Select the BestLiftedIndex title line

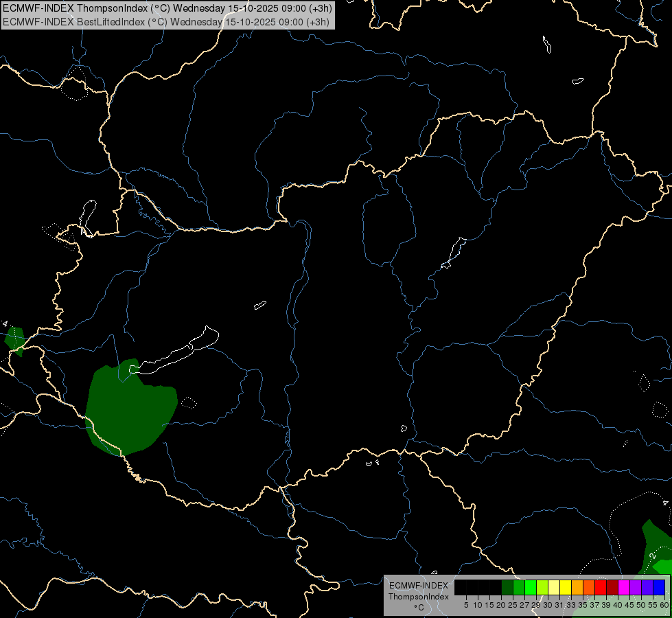tap(166, 21)
